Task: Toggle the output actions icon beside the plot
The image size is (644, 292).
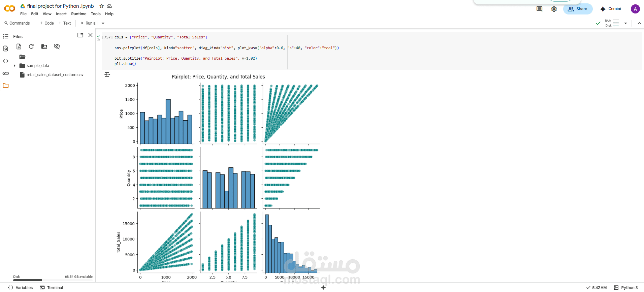Action: point(107,74)
